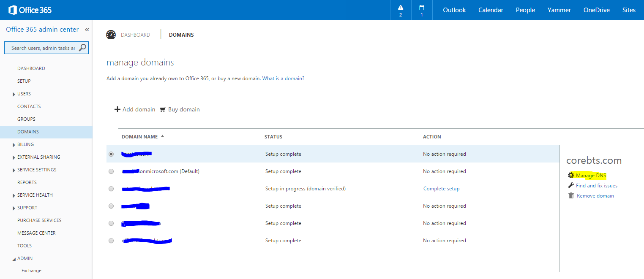The height and width of the screenshot is (279, 644).
Task: Click the plus icon for Add domain
Action: pyautogui.click(x=117, y=109)
